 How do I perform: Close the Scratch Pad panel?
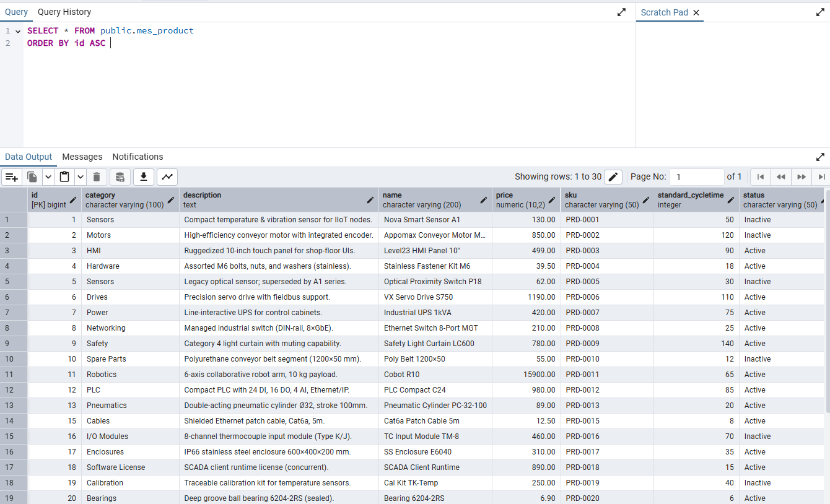(x=696, y=12)
